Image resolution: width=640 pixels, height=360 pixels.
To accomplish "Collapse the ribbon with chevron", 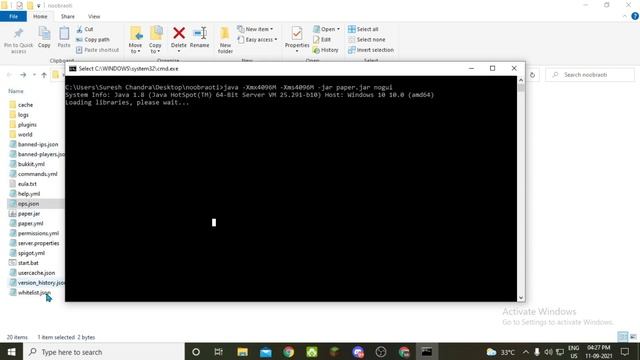I will tap(624, 16).
